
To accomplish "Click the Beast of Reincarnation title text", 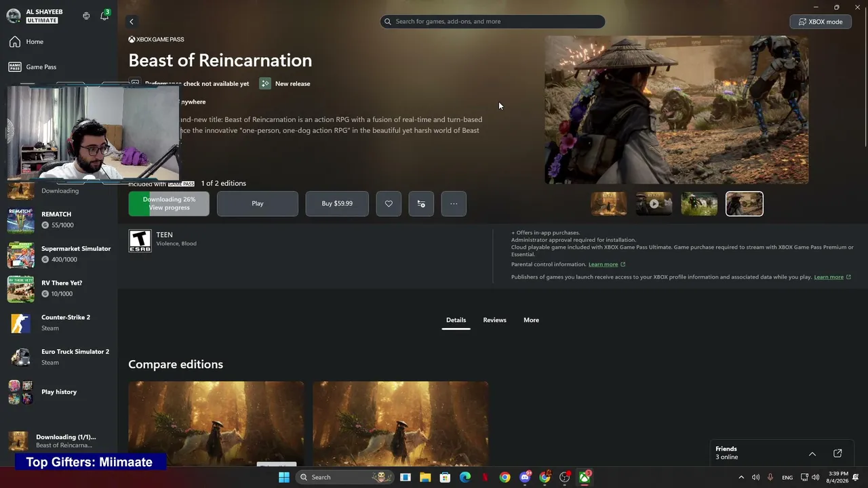I will tap(220, 60).
